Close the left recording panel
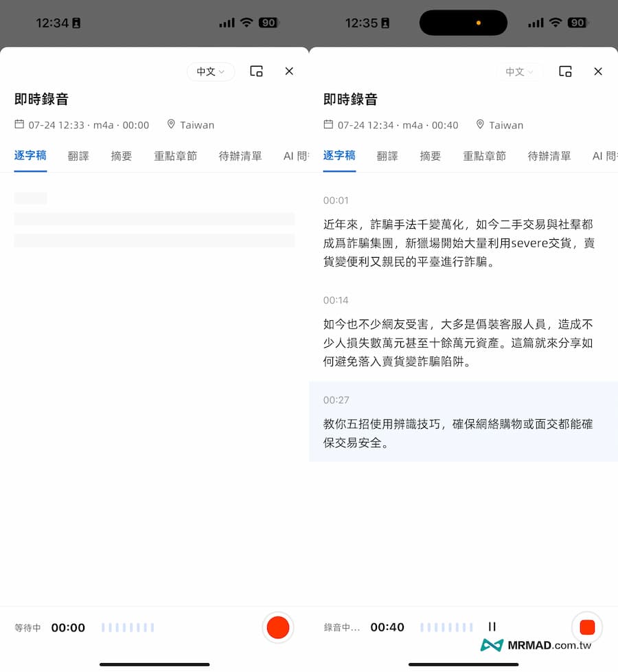This screenshot has height=672, width=618. [289, 71]
